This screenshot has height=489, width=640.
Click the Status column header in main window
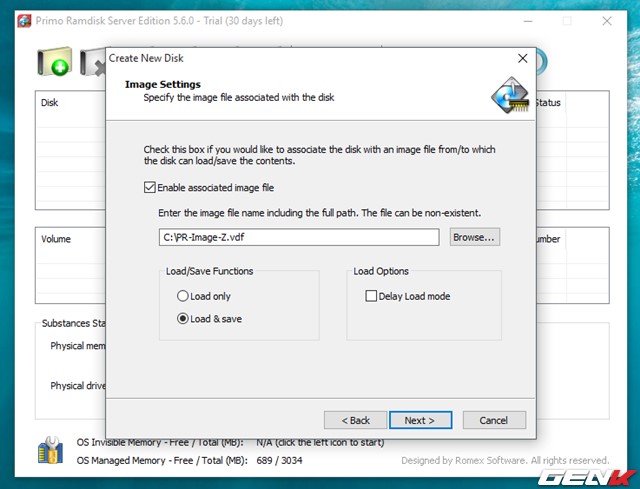click(x=548, y=103)
